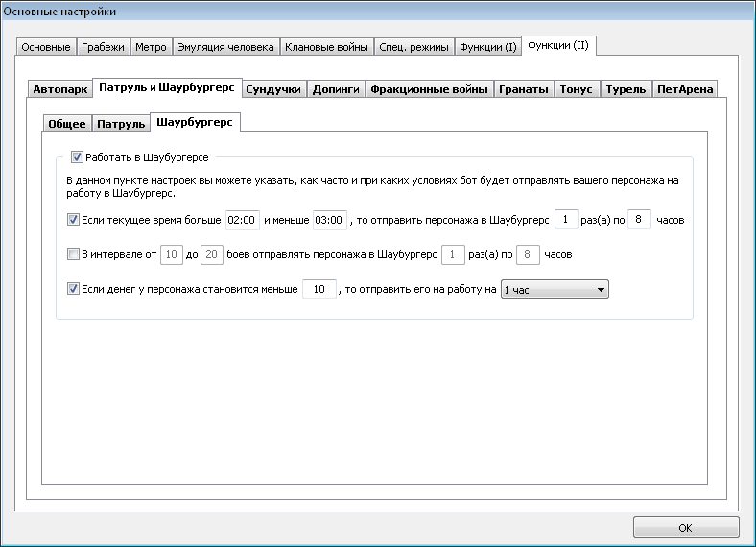Open the Сундучки sub-tab
Viewport: 756px width, 547px height.
coord(273,89)
